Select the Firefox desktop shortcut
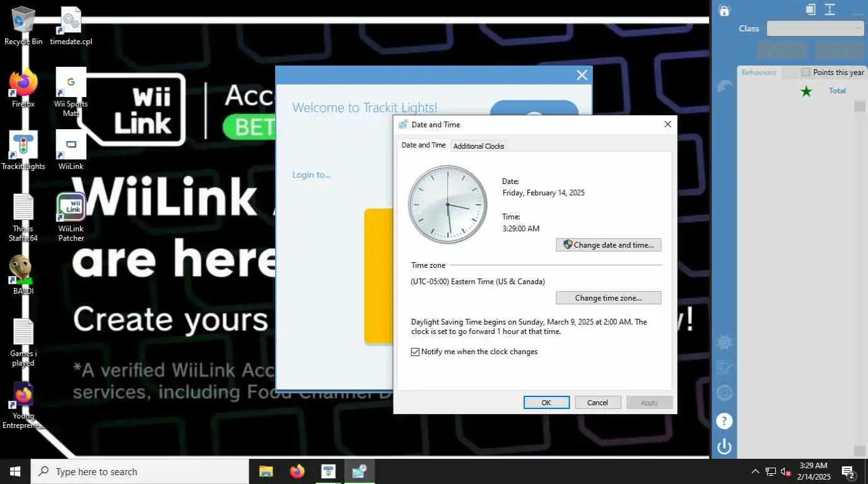868x484 pixels. [x=23, y=88]
